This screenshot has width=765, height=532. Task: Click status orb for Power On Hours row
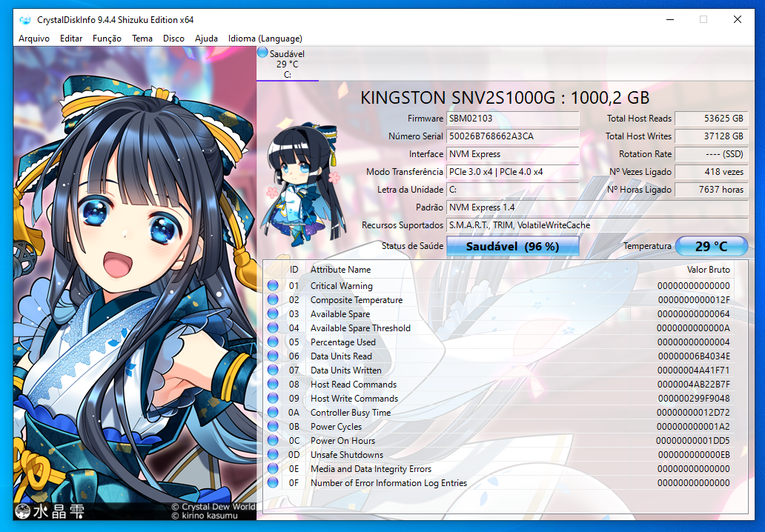(273, 440)
